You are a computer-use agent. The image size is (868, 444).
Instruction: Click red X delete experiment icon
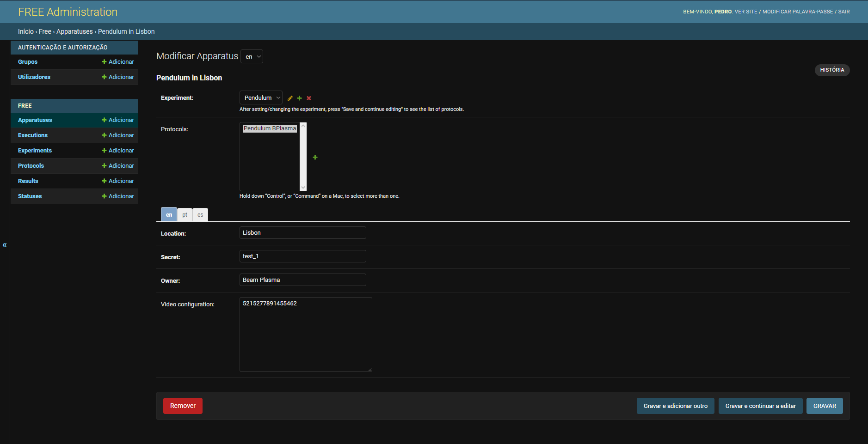(309, 98)
